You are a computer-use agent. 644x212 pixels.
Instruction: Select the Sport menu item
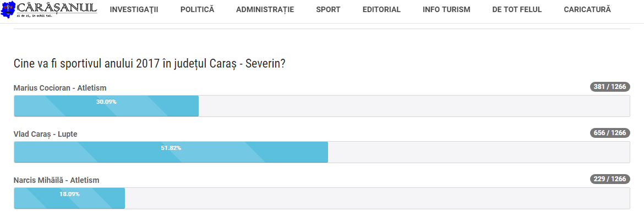pos(328,10)
